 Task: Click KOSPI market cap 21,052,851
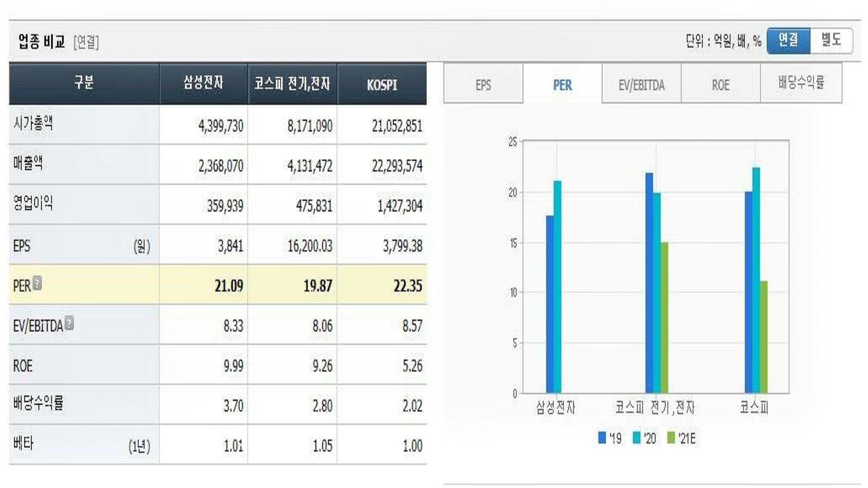(x=397, y=126)
